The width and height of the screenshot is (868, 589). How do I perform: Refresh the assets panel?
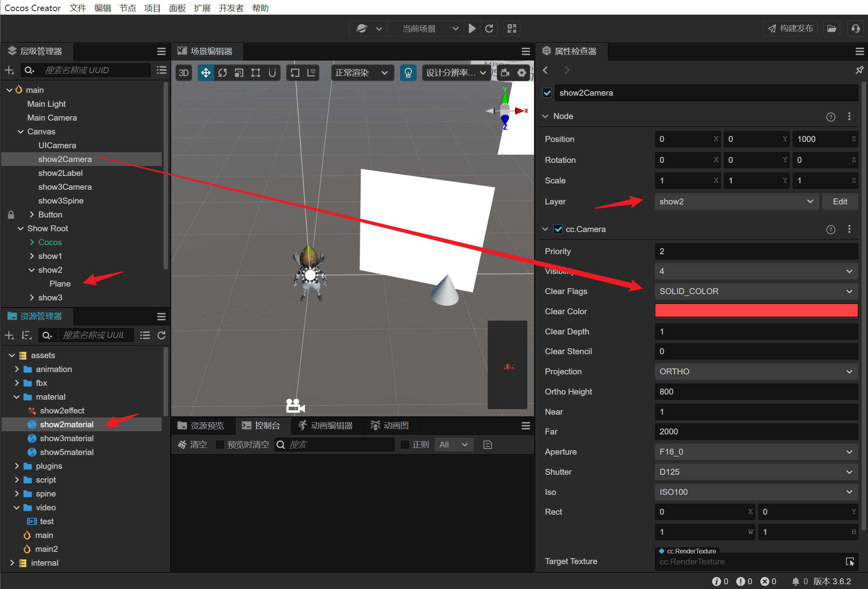tap(161, 335)
